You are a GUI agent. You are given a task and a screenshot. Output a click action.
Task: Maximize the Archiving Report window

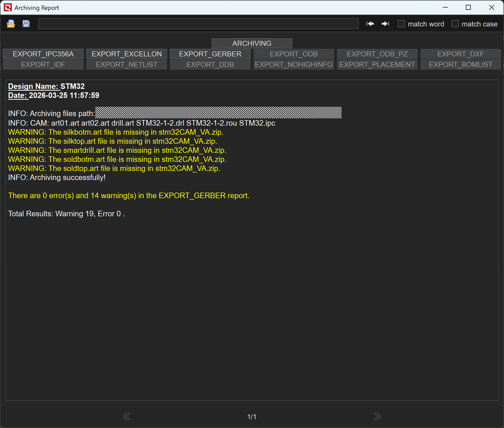(x=468, y=8)
